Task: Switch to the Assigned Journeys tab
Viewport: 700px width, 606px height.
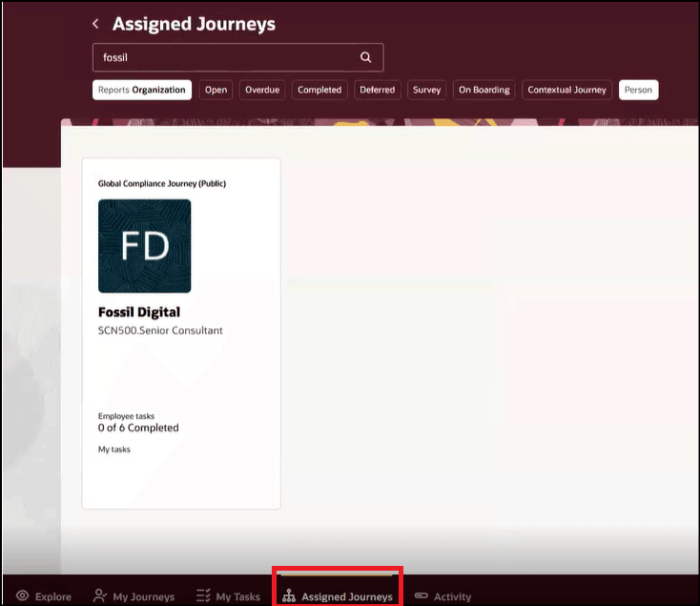Action: 338,596
